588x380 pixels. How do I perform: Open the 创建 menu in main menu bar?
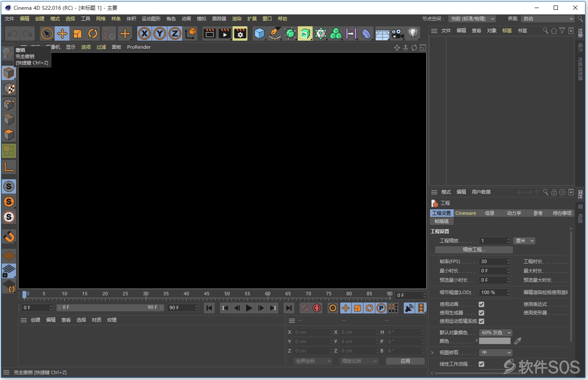40,19
